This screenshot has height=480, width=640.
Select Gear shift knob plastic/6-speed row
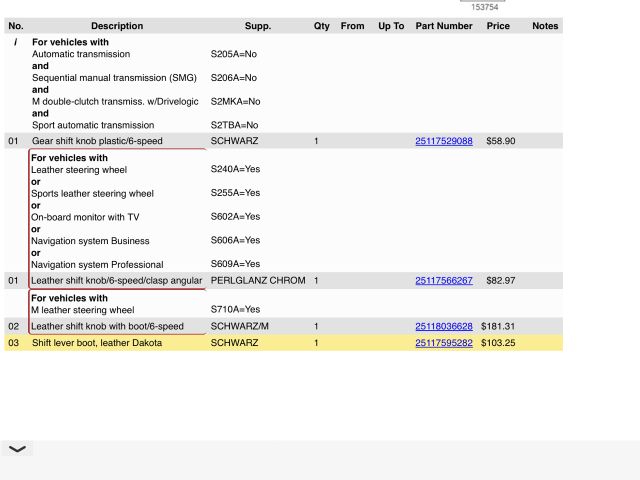[x=97, y=142]
